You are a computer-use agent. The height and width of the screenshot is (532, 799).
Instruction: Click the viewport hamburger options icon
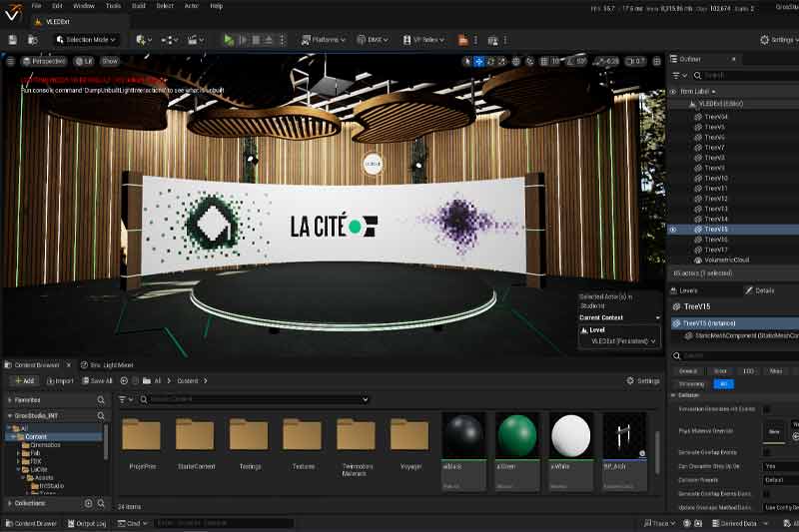10,61
